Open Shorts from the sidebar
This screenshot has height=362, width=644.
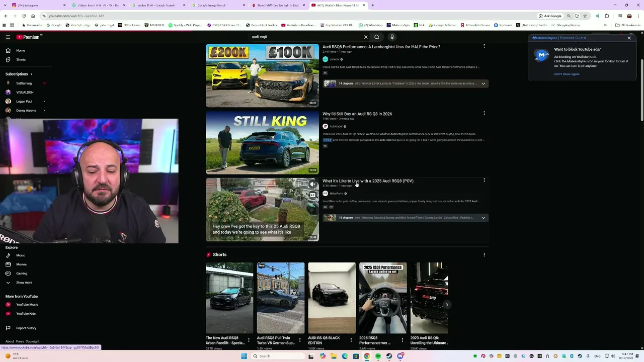21,59
